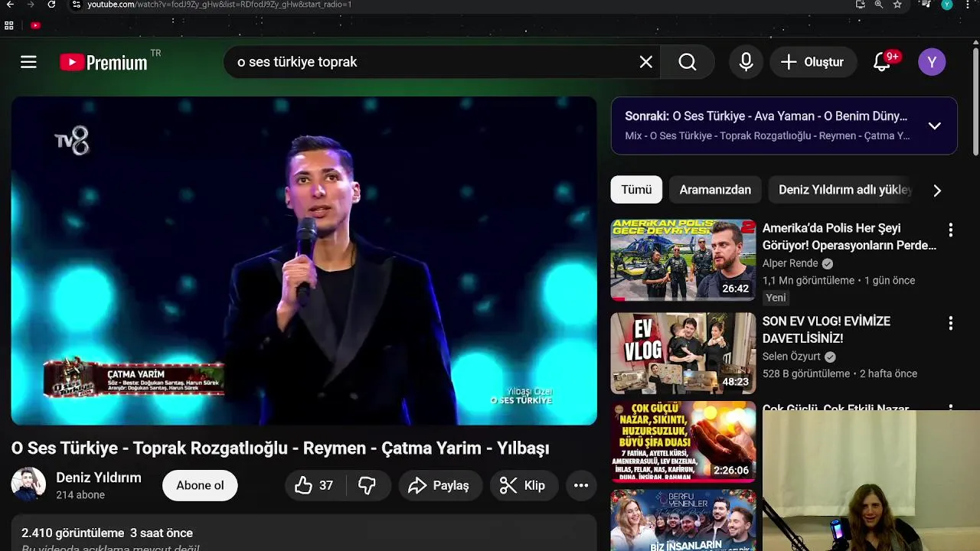The image size is (980, 551).
Task: Open site information icon in address bar
Action: (76, 5)
